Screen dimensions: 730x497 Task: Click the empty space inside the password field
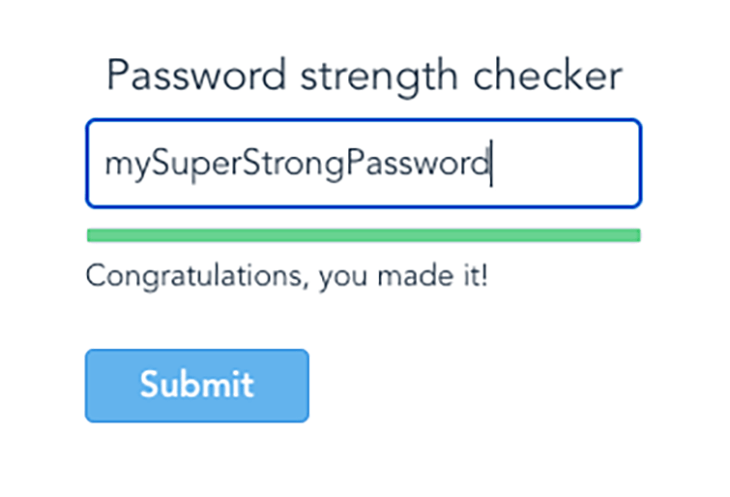pos(565,164)
